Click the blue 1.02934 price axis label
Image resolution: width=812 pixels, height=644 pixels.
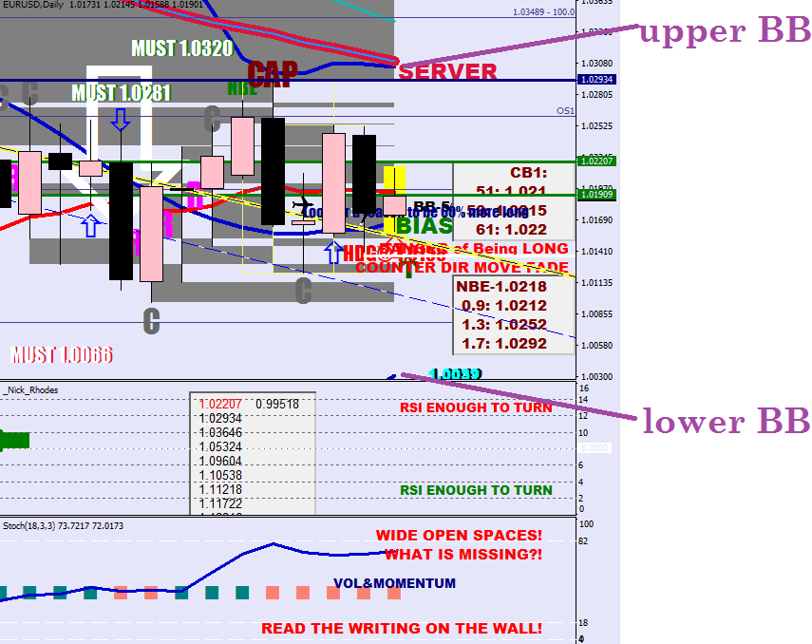coord(597,80)
